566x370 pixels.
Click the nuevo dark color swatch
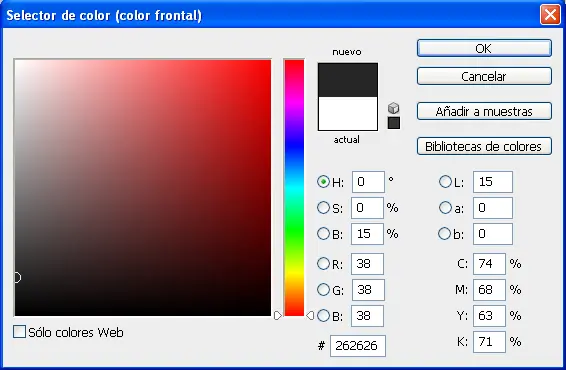(x=348, y=80)
